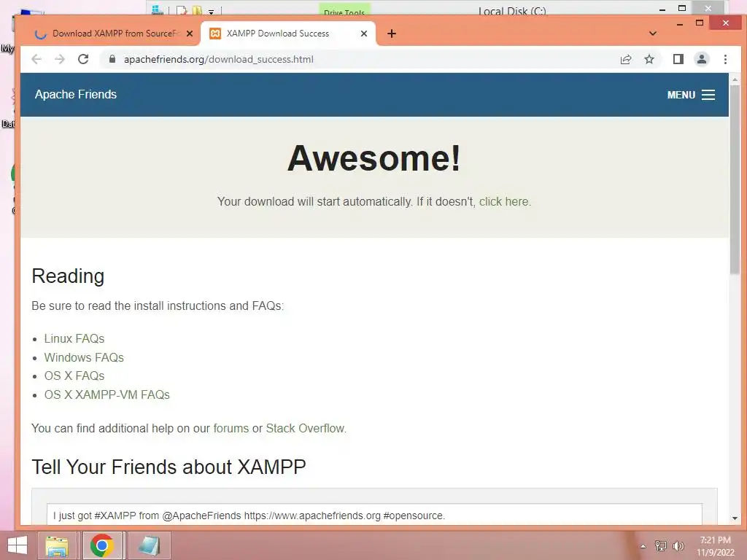747x560 pixels.
Task: Go back with the back arrow
Action: click(36, 59)
